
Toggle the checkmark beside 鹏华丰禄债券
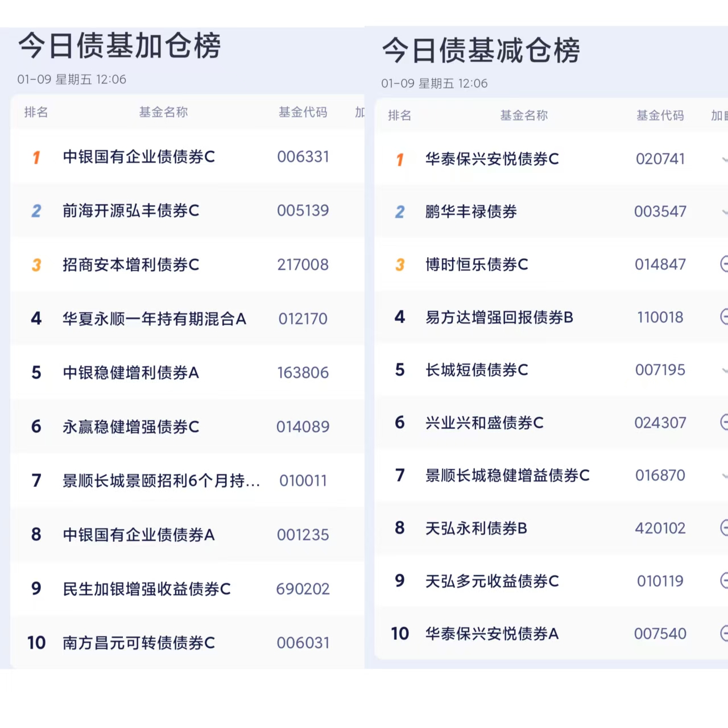[725, 212]
